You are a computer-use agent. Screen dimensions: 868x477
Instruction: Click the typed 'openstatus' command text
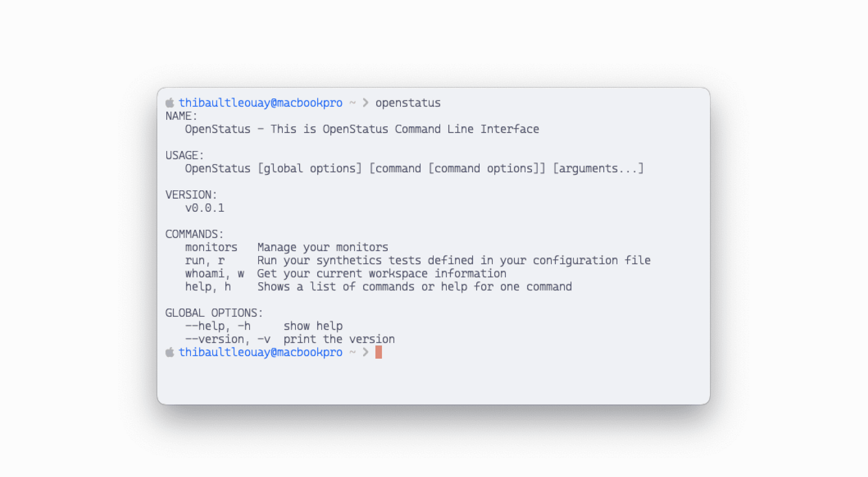point(408,103)
